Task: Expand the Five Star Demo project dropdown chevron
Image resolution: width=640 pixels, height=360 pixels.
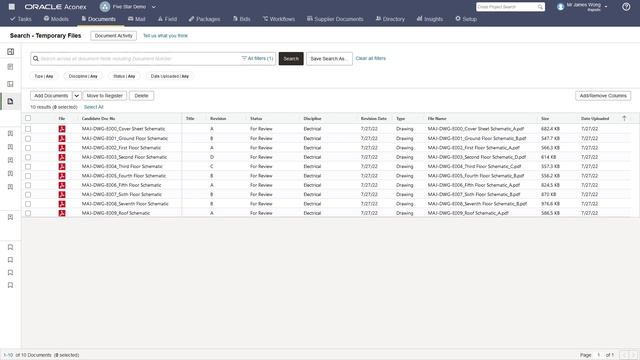Action: click(154, 7)
